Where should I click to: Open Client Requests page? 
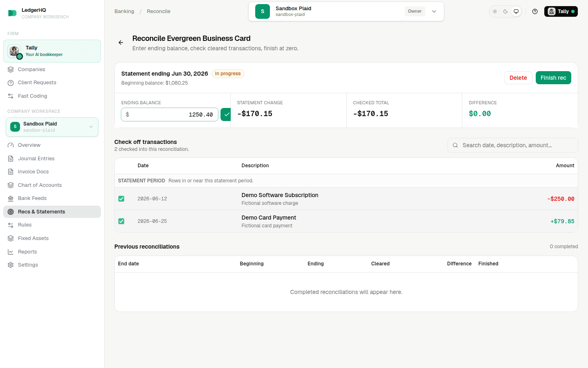pos(52,83)
